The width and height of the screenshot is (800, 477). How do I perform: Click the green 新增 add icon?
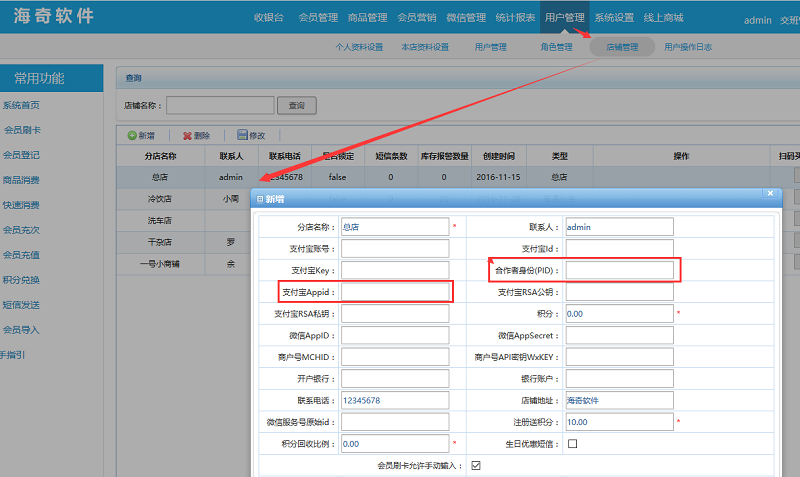pos(132,135)
